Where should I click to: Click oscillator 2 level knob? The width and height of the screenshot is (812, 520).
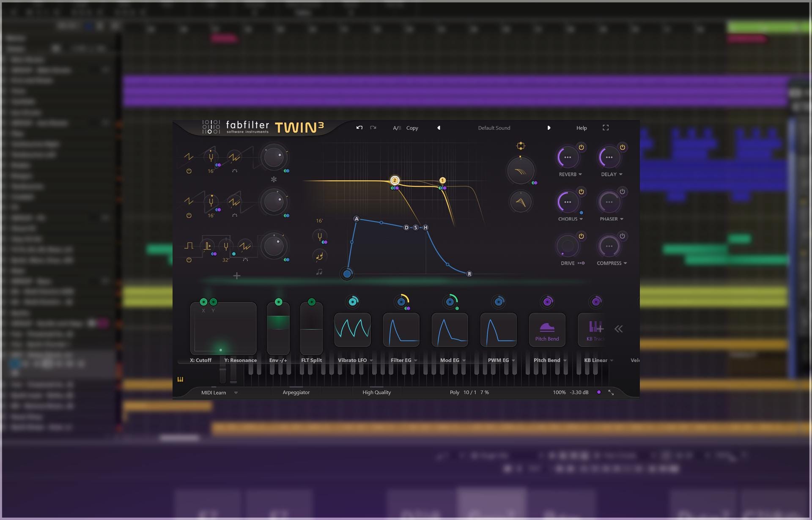(274, 202)
